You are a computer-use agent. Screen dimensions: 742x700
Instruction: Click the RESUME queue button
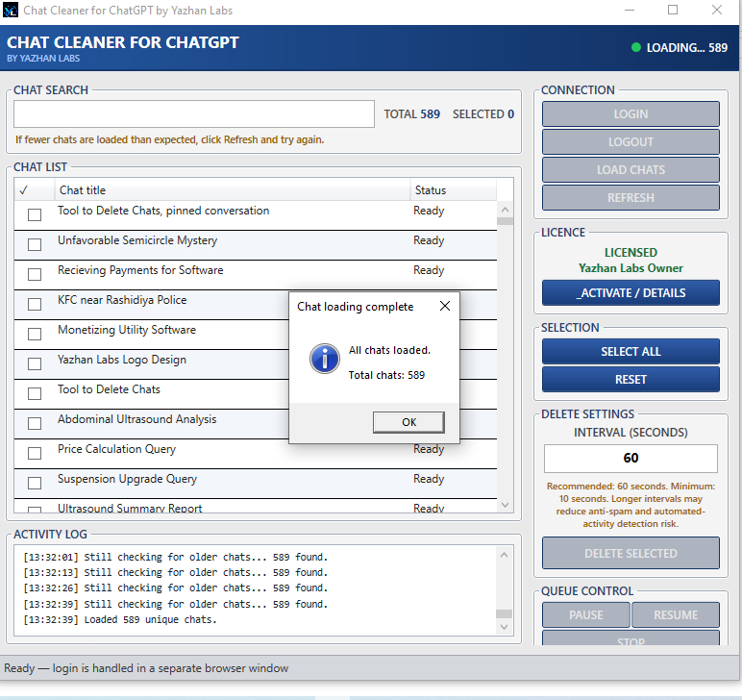pyautogui.click(x=676, y=614)
